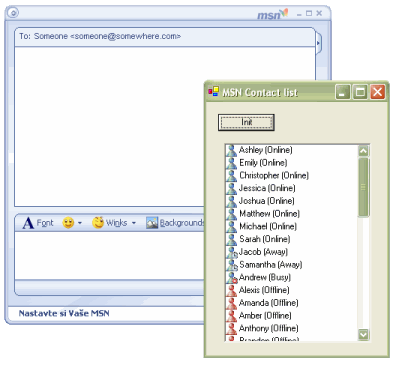Click Anthony's offline status icon
This screenshot has width=393, height=365.
231,328
